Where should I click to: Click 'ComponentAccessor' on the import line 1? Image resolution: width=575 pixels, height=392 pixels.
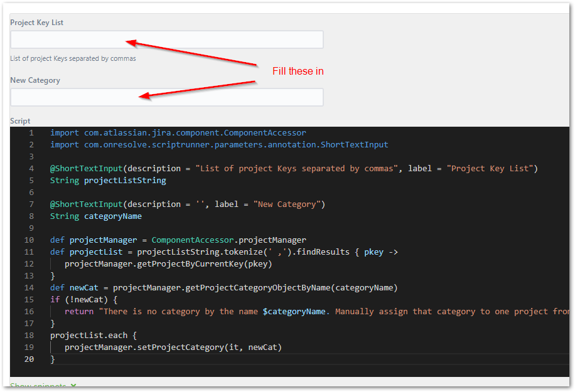[x=265, y=132]
